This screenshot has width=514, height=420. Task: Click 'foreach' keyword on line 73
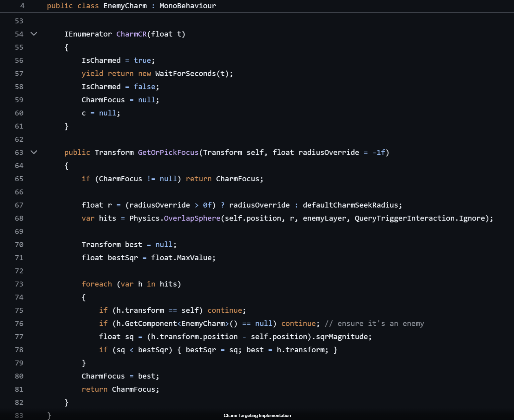(97, 284)
